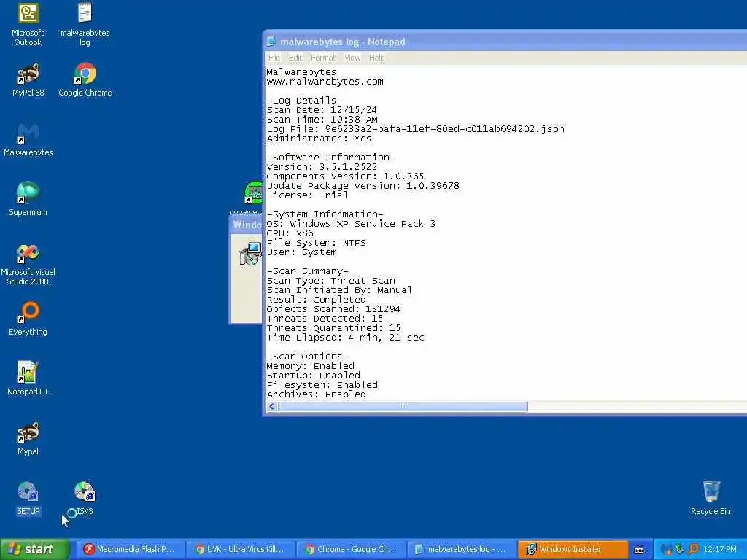Click the Notepad horizontal scrollbar thumb
The image size is (747, 560).
click(x=403, y=406)
